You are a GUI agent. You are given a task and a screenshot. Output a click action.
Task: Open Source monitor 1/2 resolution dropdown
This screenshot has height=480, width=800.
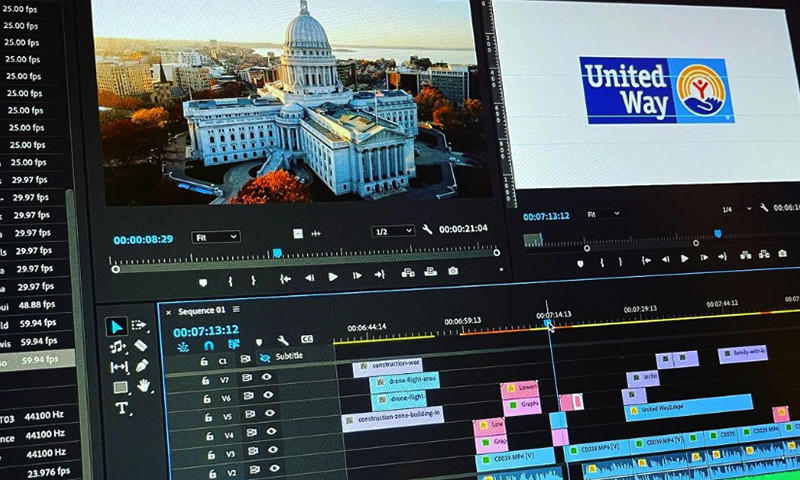point(392,232)
